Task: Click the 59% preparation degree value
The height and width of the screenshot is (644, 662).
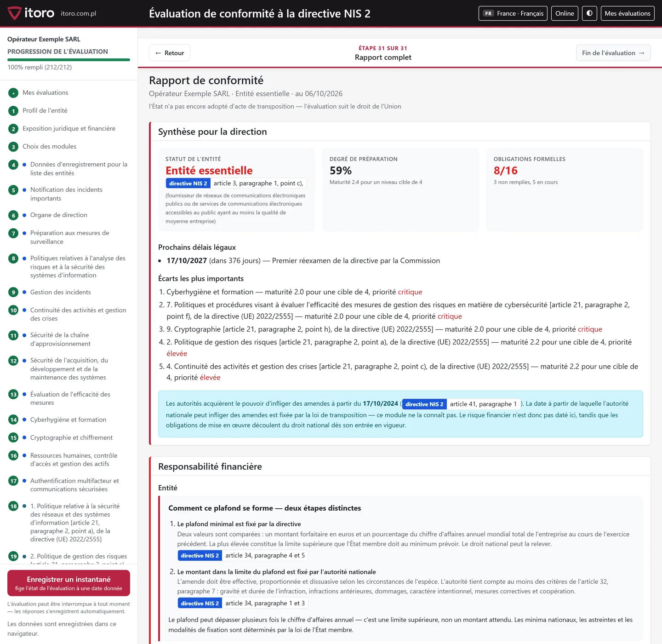Action: click(x=341, y=171)
